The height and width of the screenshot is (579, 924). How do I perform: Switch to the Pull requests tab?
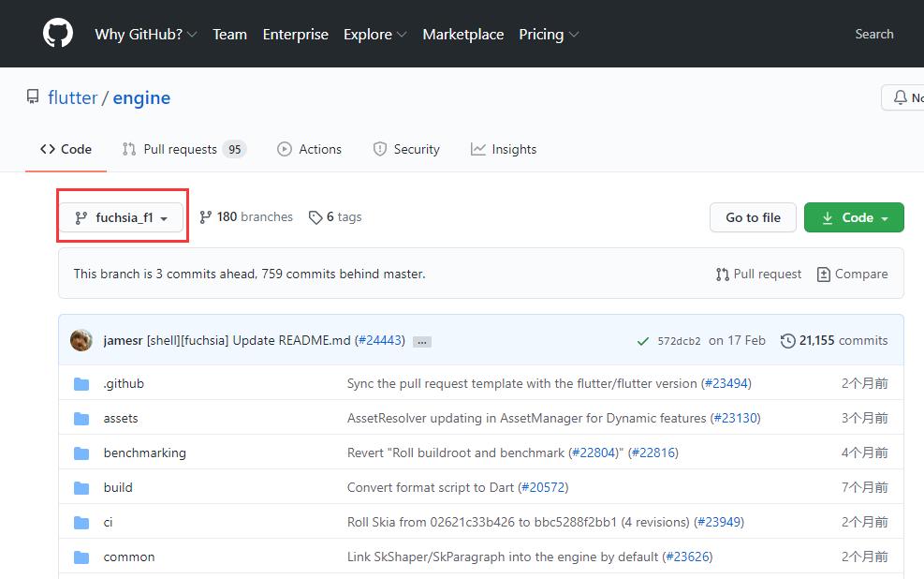(x=183, y=149)
